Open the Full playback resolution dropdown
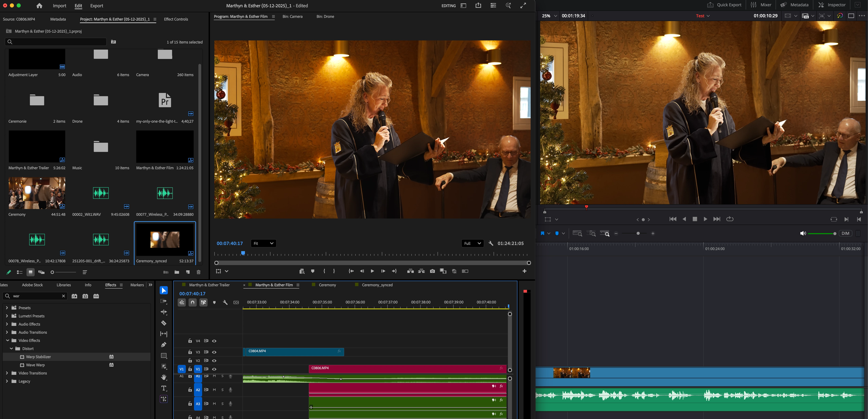 [x=472, y=243]
